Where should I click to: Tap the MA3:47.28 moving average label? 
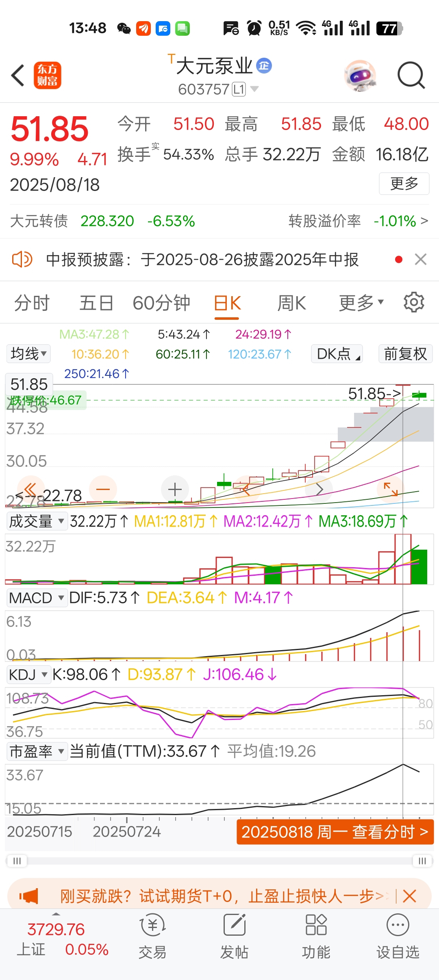[94, 334]
